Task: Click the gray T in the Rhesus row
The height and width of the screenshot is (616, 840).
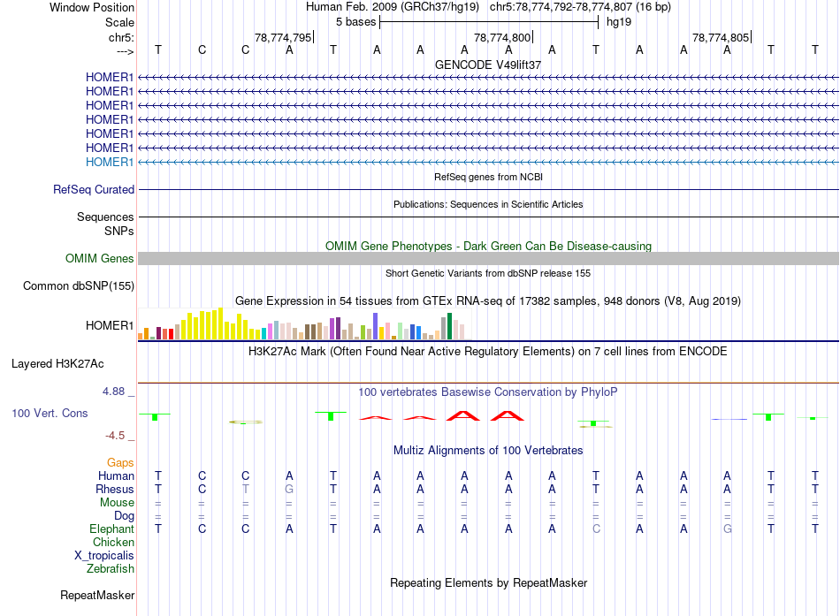Action: (x=245, y=489)
